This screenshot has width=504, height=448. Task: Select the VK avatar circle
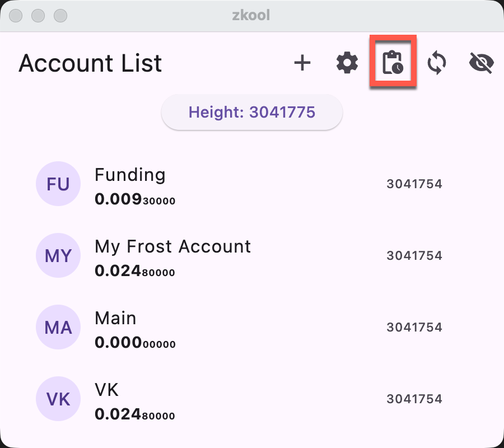click(x=58, y=399)
